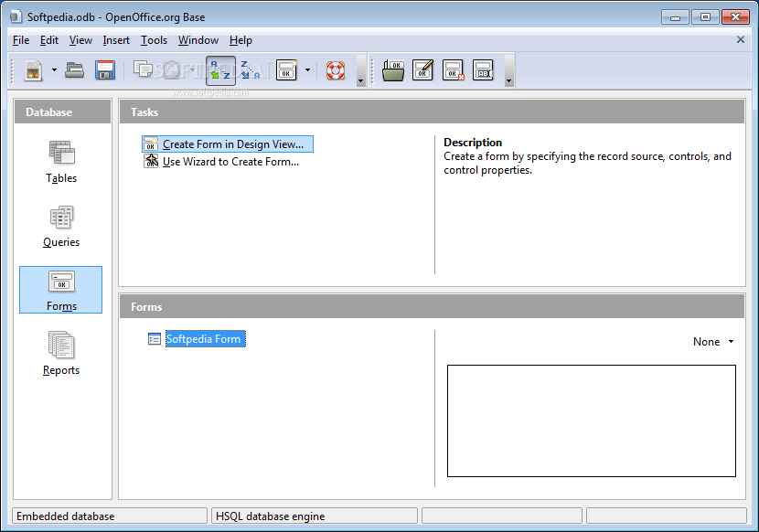Click the Embedded database status field
The height and width of the screenshot is (532, 759).
tap(110, 516)
